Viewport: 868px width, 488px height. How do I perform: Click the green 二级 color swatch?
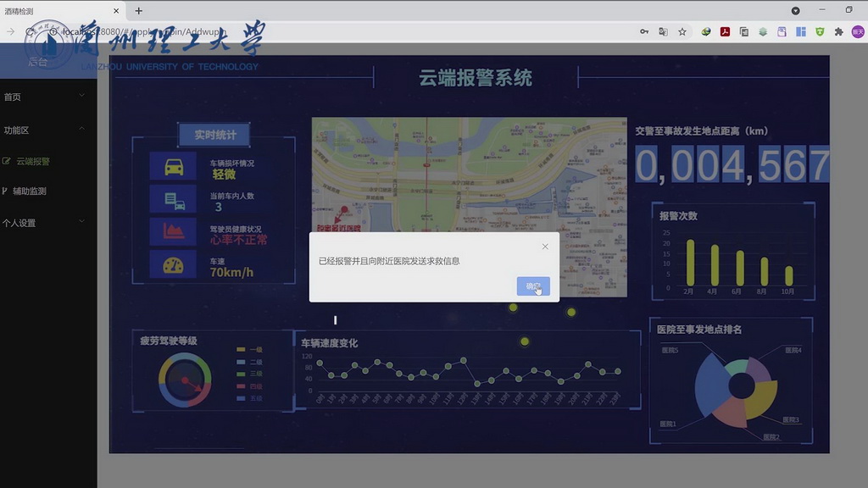[241, 362]
